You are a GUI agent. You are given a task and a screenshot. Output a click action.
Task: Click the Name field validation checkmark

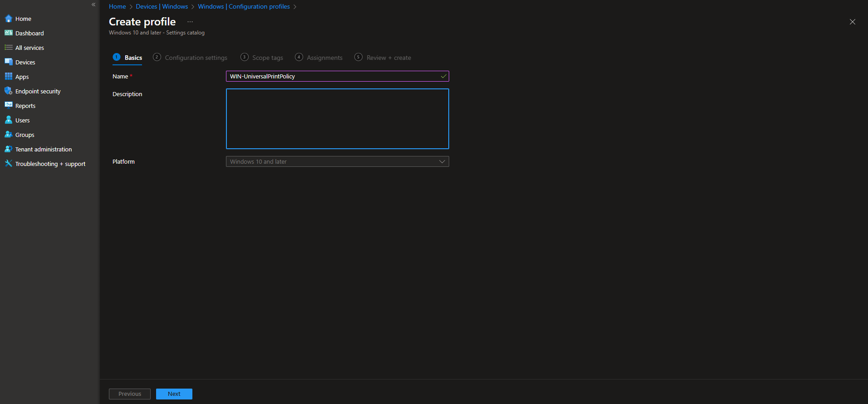[x=443, y=76]
